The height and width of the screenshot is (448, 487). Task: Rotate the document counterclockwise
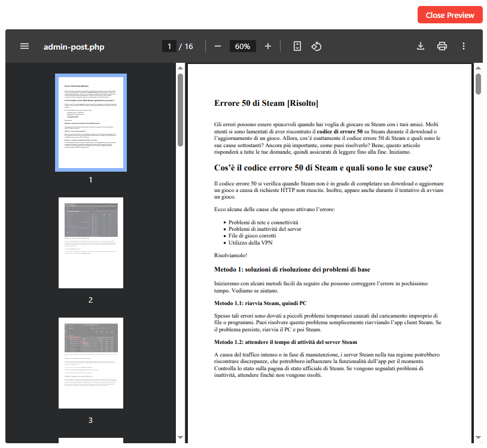point(317,46)
